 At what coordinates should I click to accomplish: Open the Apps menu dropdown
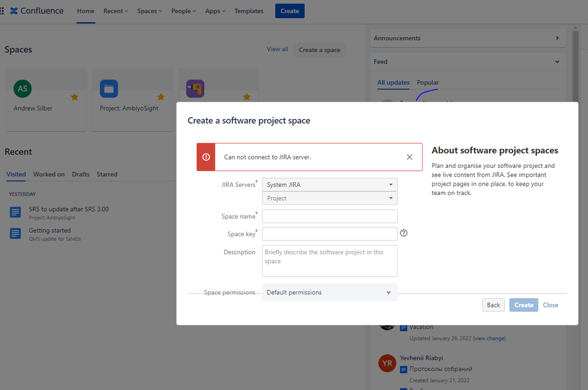(215, 11)
